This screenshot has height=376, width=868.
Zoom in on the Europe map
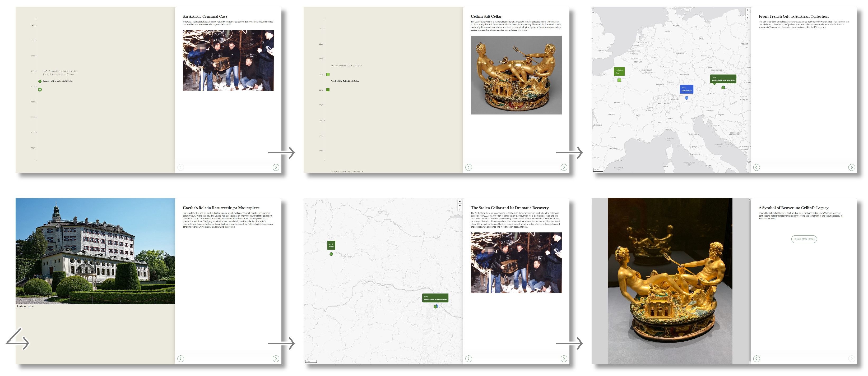[x=747, y=10]
